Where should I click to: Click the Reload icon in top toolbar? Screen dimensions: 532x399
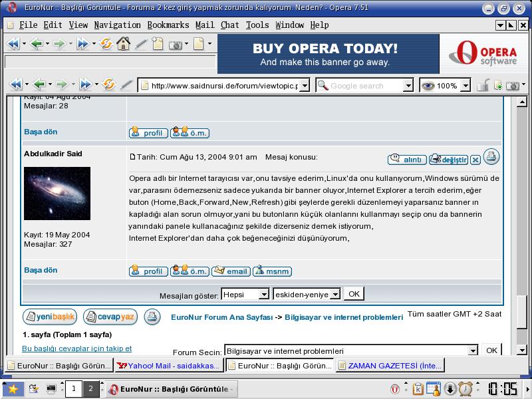tap(106, 44)
